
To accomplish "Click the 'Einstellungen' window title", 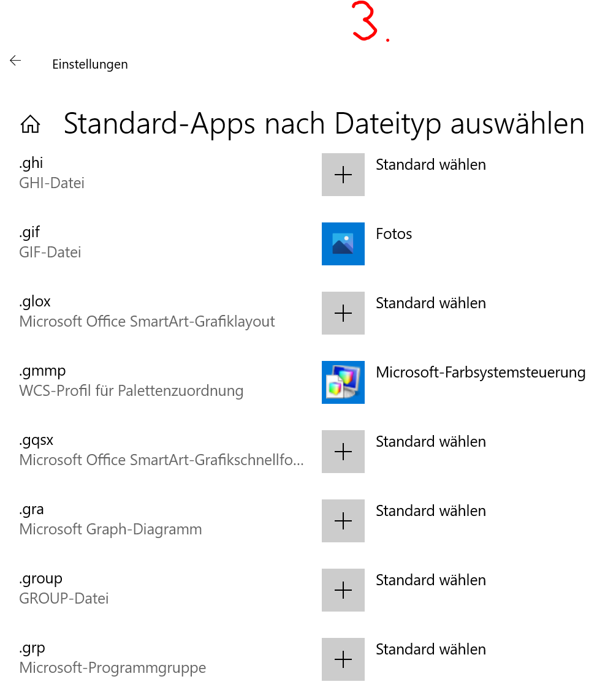I will click(90, 64).
